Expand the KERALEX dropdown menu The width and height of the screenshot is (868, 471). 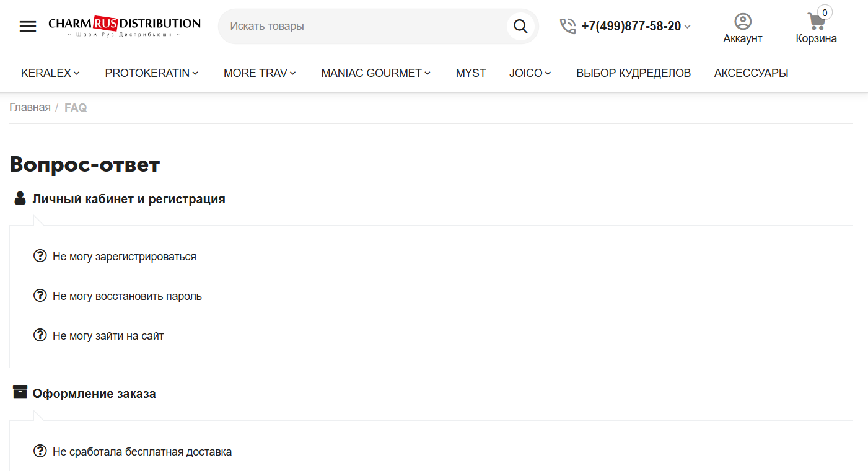[50, 73]
